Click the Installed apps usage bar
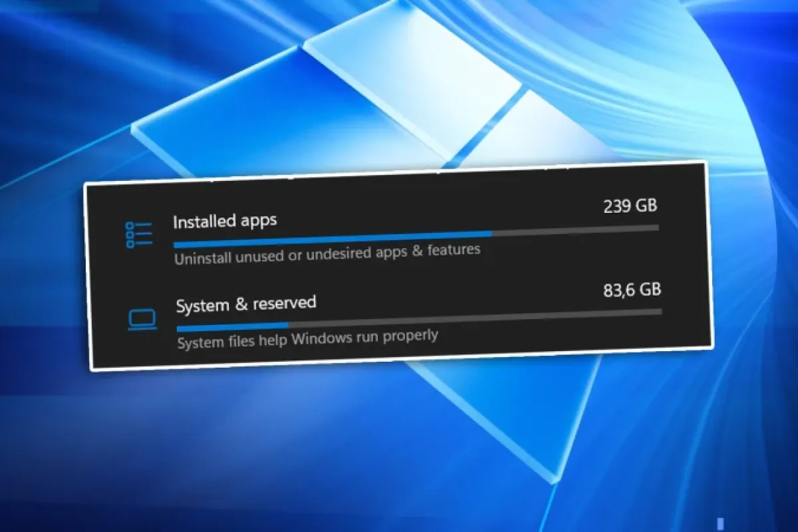 click(416, 235)
